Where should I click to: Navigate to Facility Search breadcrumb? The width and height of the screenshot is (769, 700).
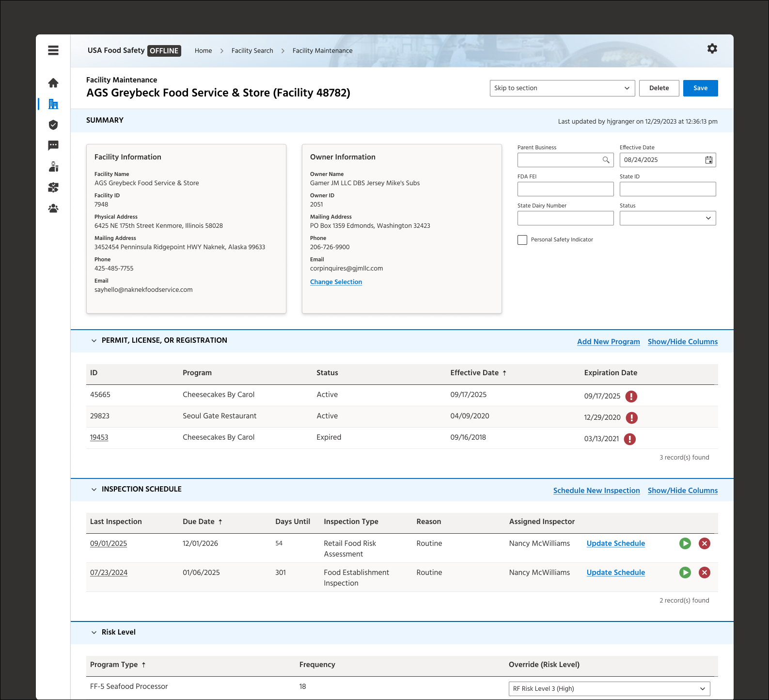click(x=252, y=51)
